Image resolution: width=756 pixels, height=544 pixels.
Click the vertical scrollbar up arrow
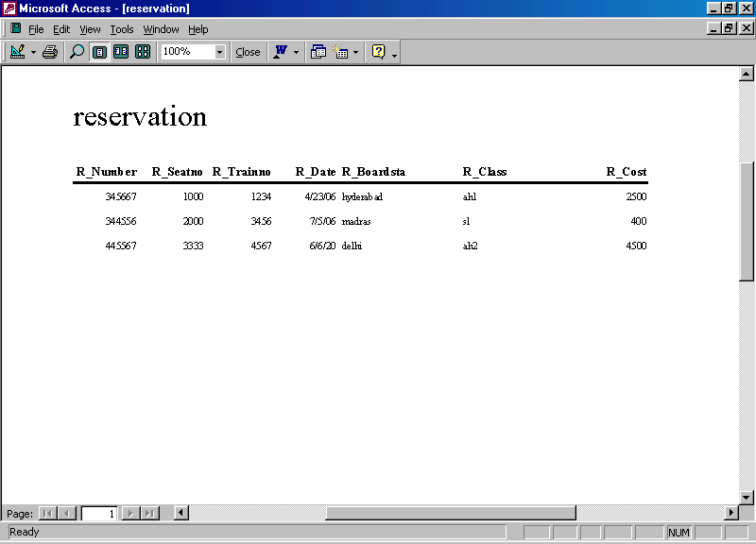point(746,75)
